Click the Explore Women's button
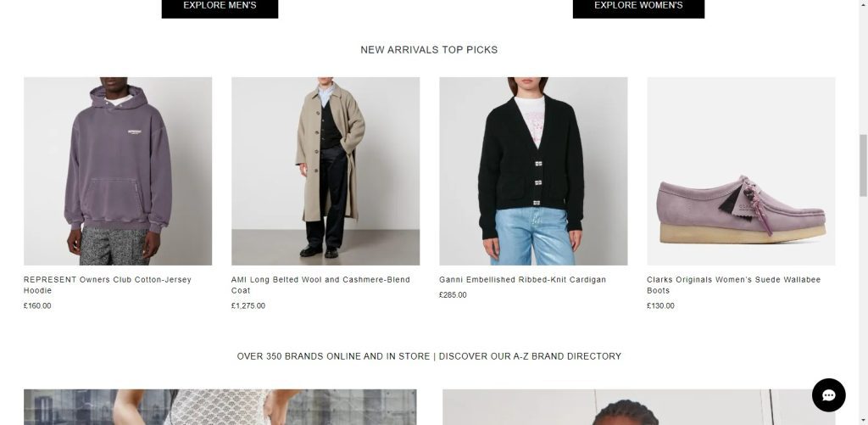The image size is (868, 425). pos(638,8)
